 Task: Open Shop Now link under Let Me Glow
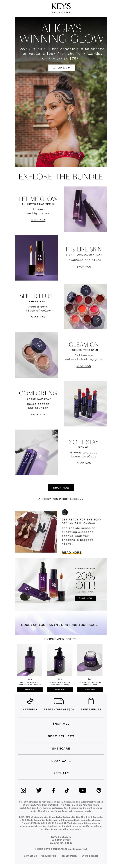38,220
